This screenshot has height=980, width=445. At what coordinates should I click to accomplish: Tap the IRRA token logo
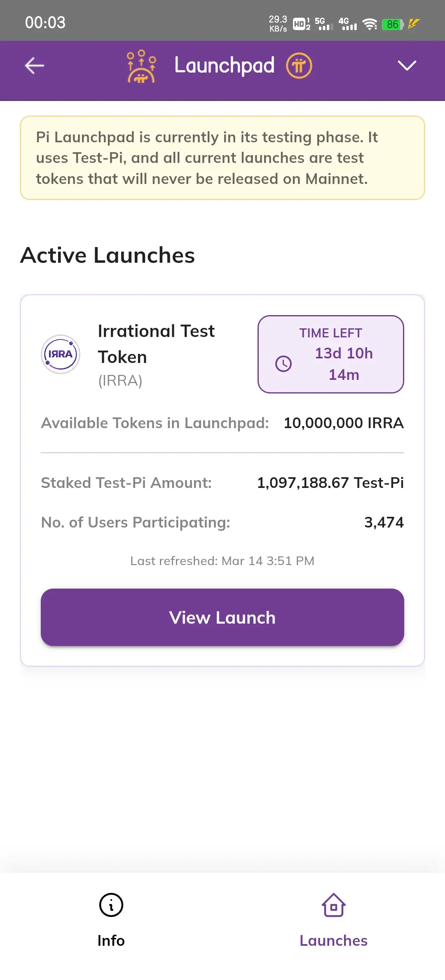point(61,354)
